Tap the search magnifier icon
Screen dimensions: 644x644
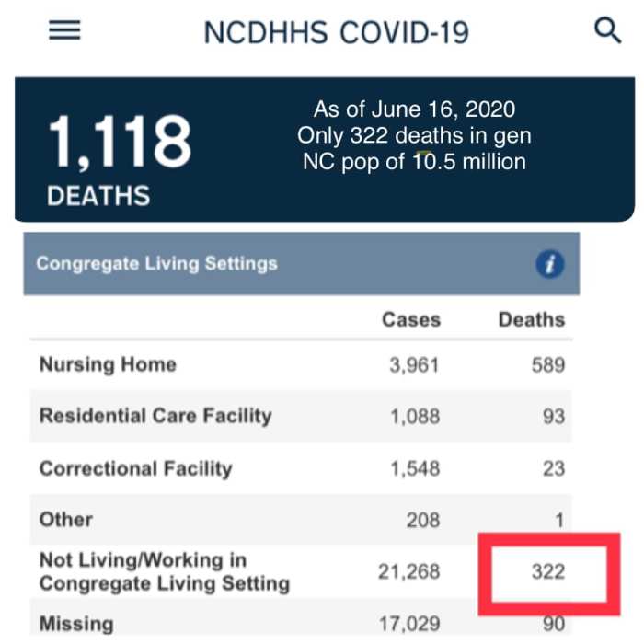pos(608,30)
